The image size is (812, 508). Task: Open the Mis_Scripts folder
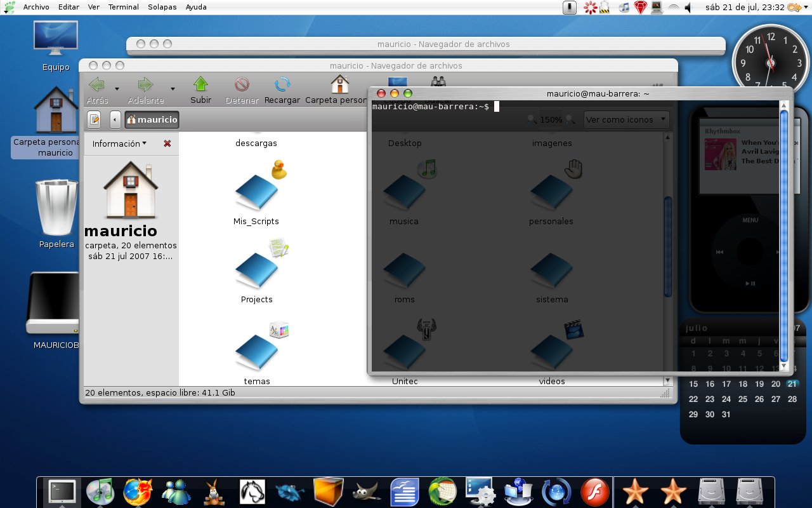coord(256,192)
